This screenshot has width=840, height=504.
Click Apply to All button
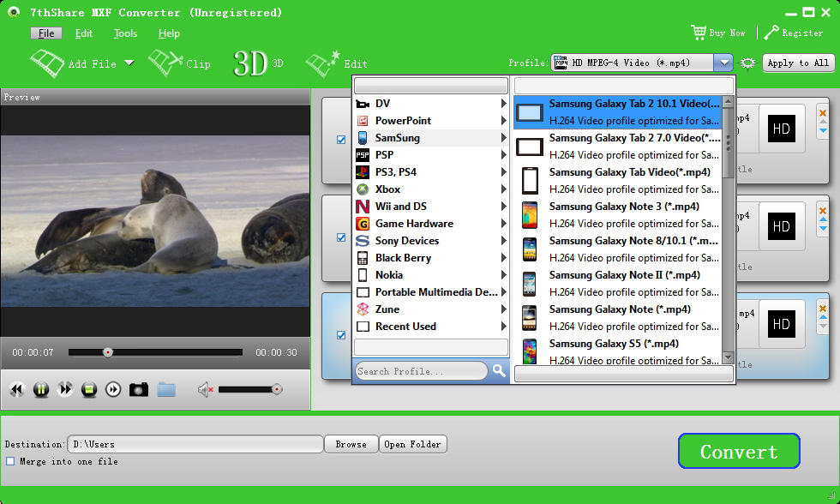tap(798, 63)
